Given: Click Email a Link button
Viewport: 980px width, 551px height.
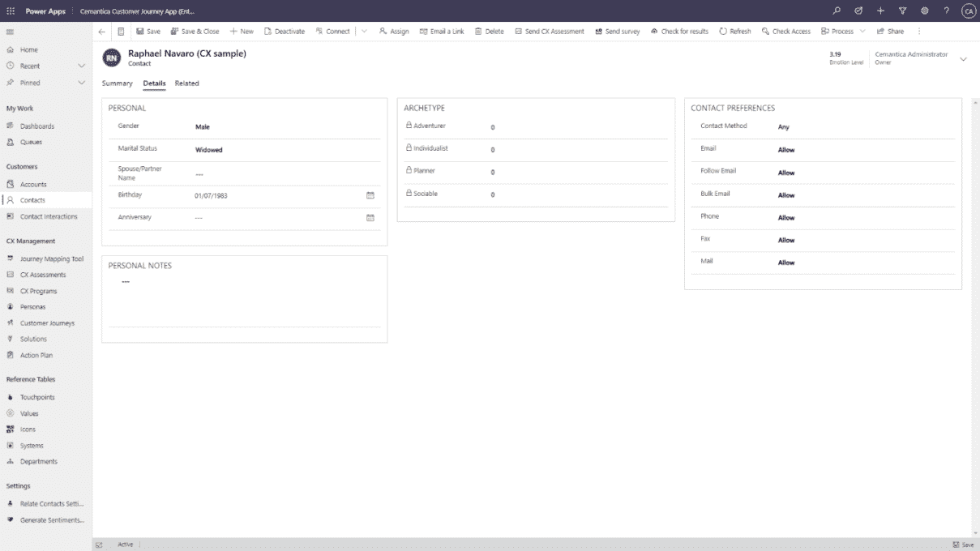Looking at the screenshot, I should click(x=442, y=32).
